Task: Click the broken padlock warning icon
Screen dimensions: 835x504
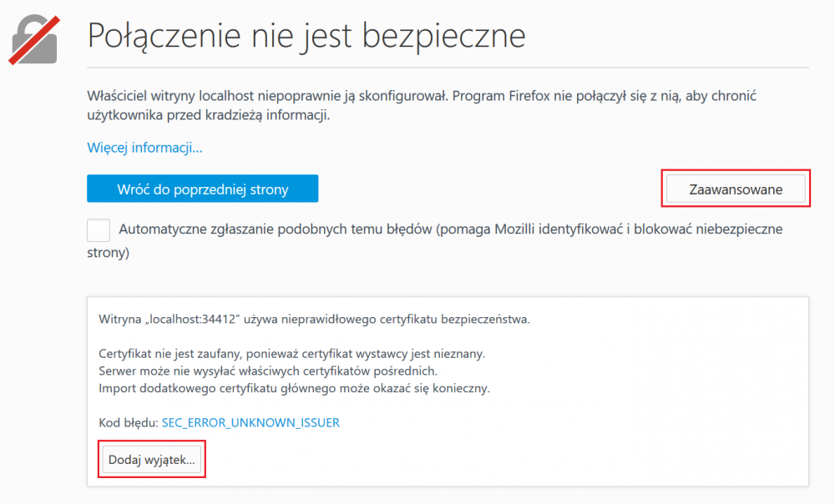Action: click(x=33, y=38)
